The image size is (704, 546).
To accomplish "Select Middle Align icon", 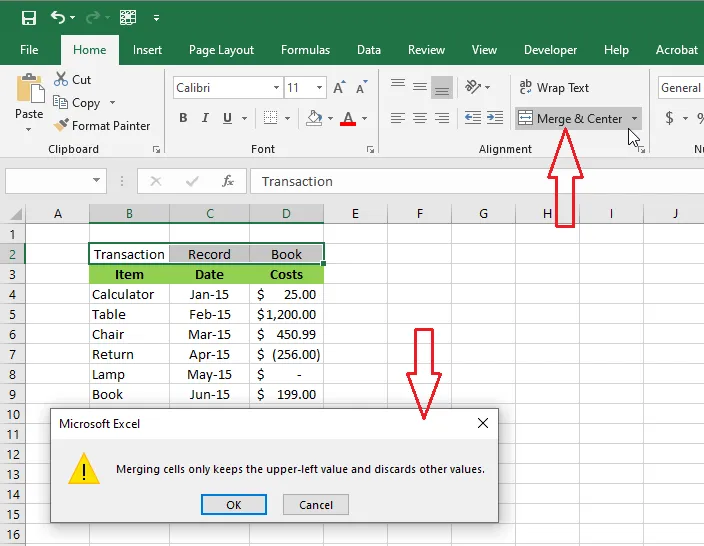I will [x=420, y=87].
